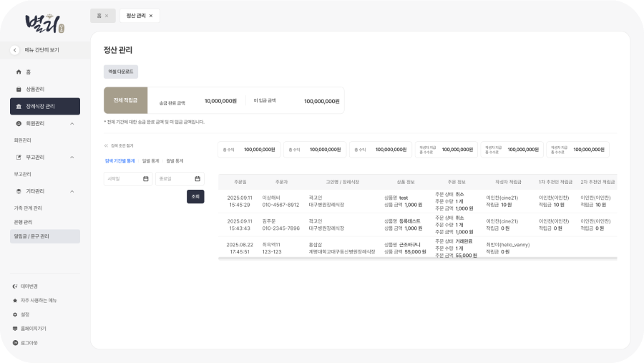Fold search conditions via 검색 조건 접기
Viewport: 644px width, 363px height.
point(119,145)
